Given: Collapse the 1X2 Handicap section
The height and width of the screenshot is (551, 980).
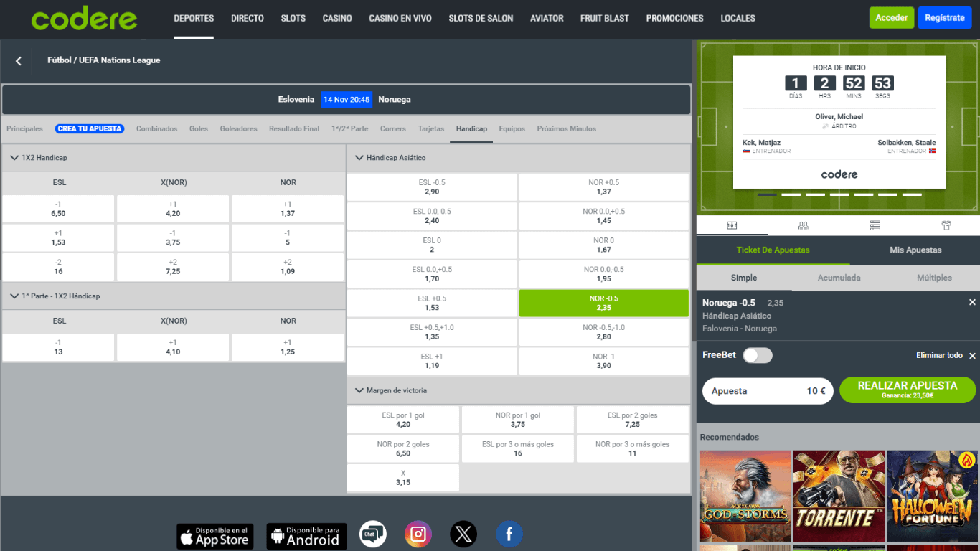Looking at the screenshot, I should click(14, 158).
